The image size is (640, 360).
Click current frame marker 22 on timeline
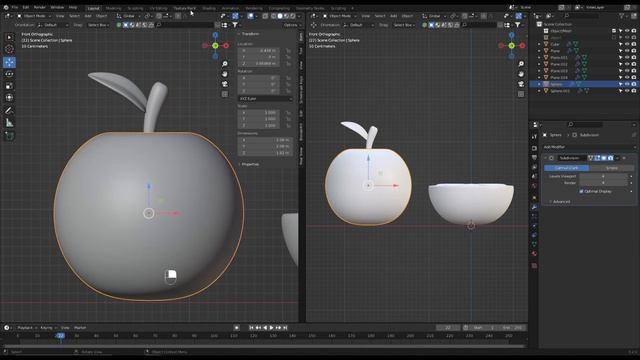click(60, 336)
